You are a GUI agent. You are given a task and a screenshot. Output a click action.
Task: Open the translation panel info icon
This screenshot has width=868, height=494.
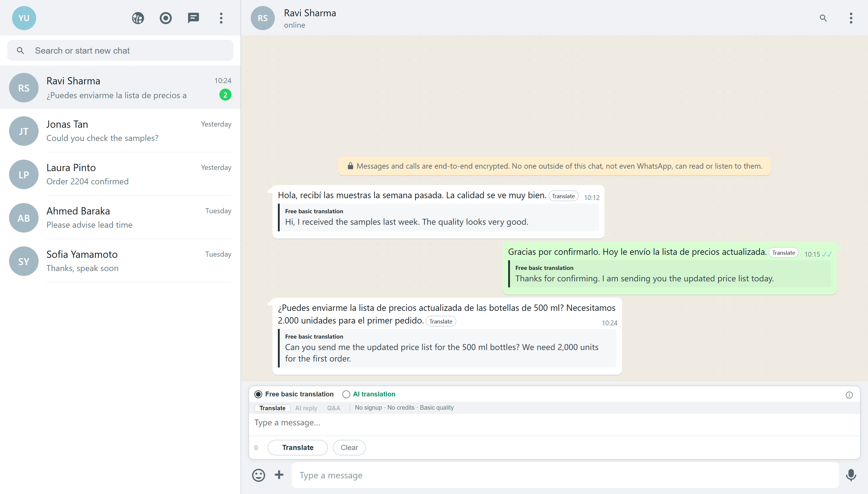coord(849,395)
